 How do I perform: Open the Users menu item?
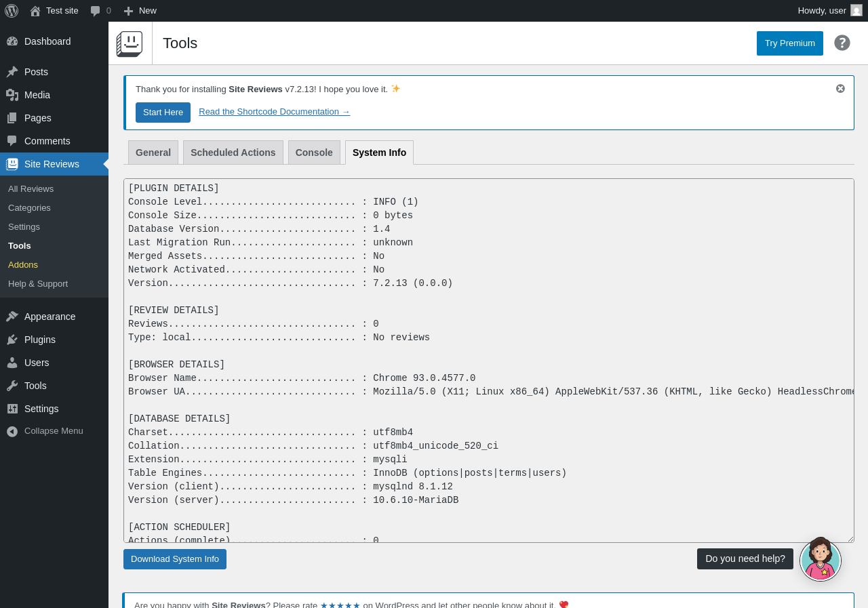click(x=54, y=363)
